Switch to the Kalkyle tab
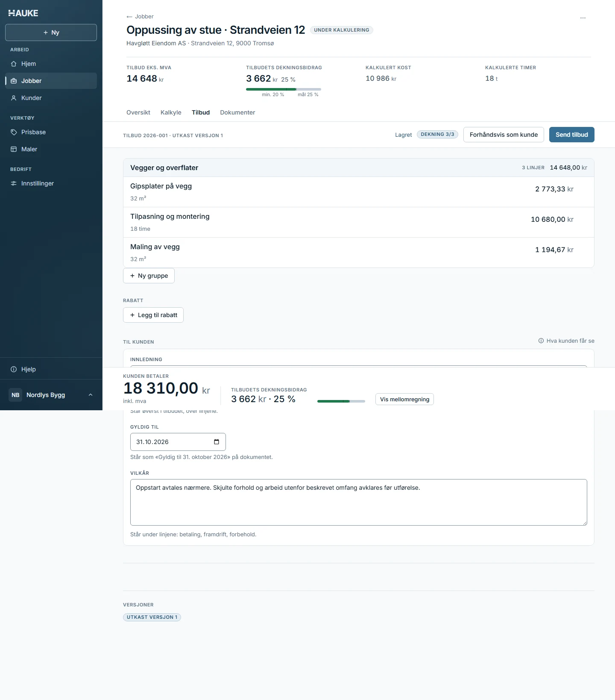Image resolution: width=615 pixels, height=700 pixels. click(171, 112)
